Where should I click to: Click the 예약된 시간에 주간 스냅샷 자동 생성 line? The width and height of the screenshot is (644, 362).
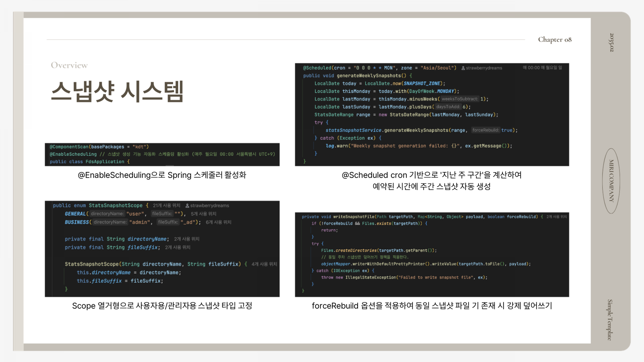tap(432, 186)
